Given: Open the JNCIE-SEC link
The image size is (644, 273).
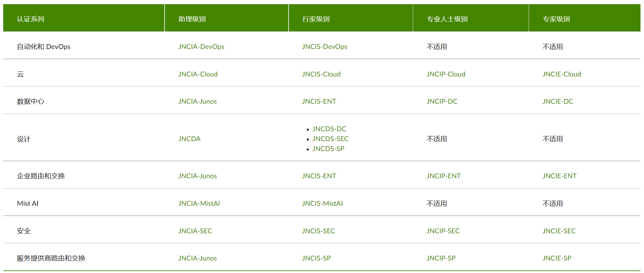Looking at the screenshot, I should pos(559,231).
